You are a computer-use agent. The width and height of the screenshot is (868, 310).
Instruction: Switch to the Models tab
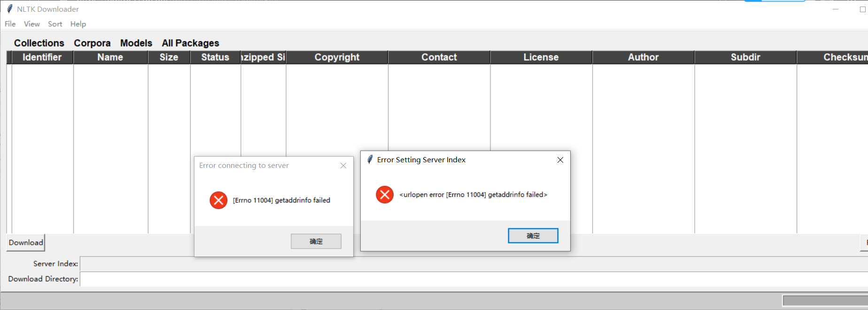tap(136, 43)
